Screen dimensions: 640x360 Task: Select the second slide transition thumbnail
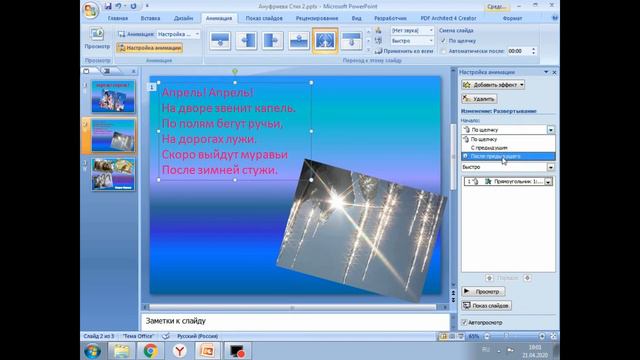247,40
